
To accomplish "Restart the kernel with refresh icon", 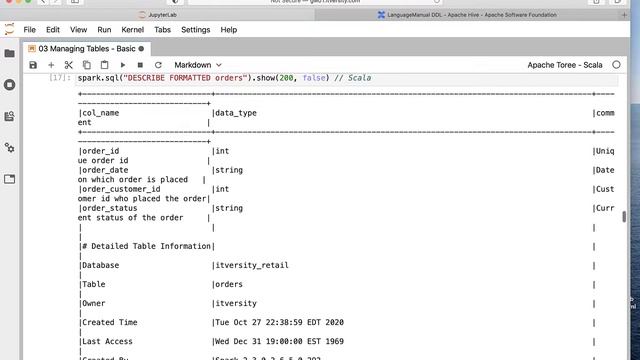I will (158, 65).
